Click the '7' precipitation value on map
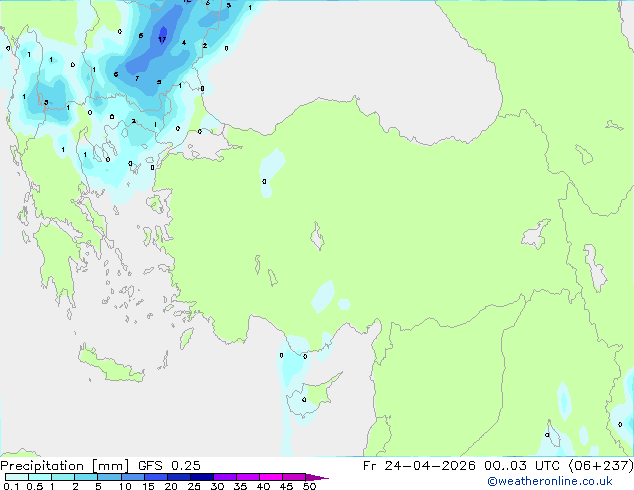The image size is (634, 490). [x=137, y=78]
